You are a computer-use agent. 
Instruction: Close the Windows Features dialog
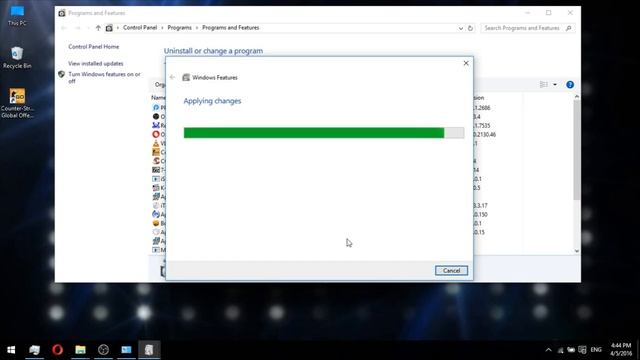tap(466, 63)
